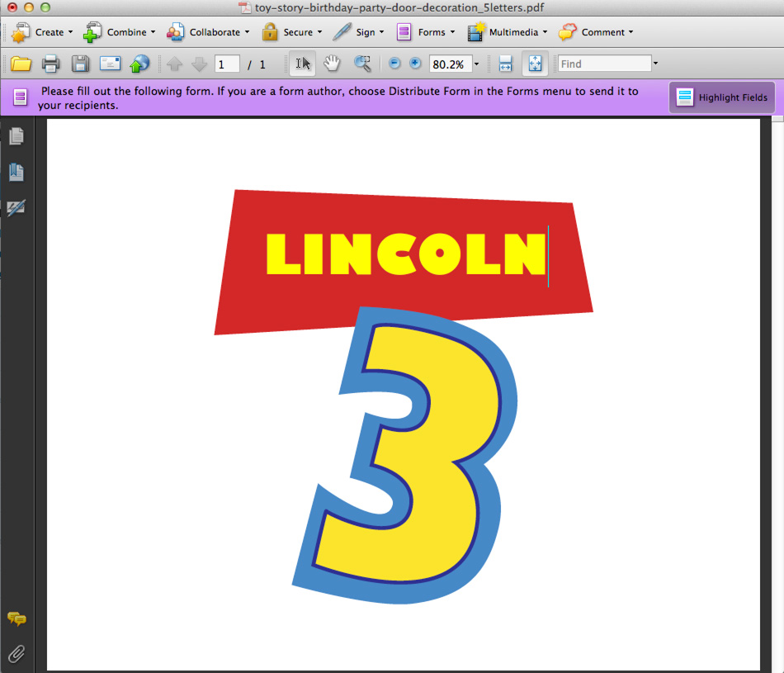Image resolution: width=784 pixels, height=673 pixels.
Task: Open the Bookmarks panel in sidebar
Action: click(17, 172)
